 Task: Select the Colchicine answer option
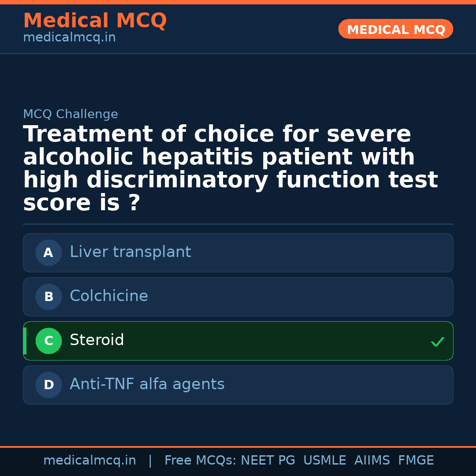pos(238,297)
